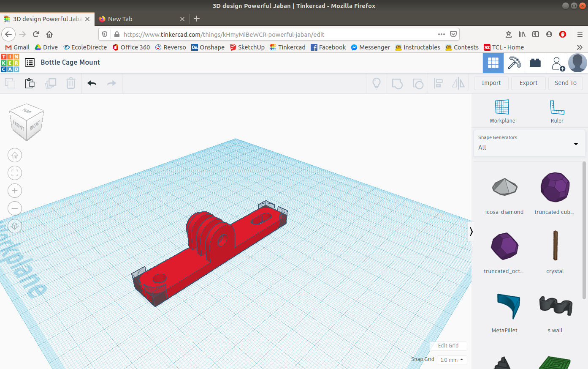Viewport: 588px width, 369px height.
Task: Open the Instructables bookmark
Action: tap(417, 47)
